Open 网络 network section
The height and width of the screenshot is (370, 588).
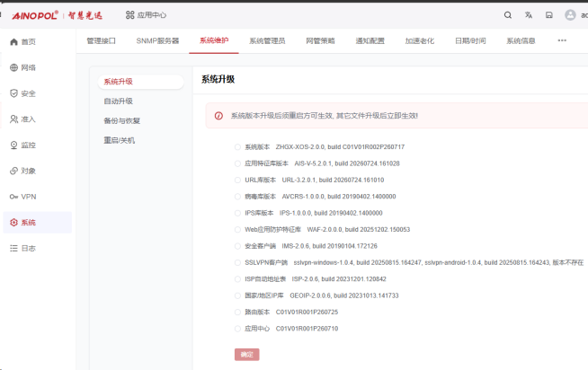22,67
